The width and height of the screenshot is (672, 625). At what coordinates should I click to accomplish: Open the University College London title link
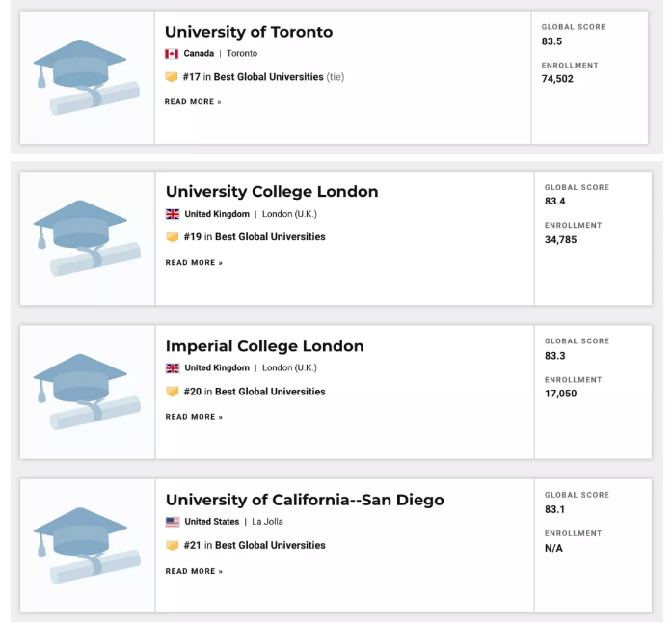pos(272,192)
